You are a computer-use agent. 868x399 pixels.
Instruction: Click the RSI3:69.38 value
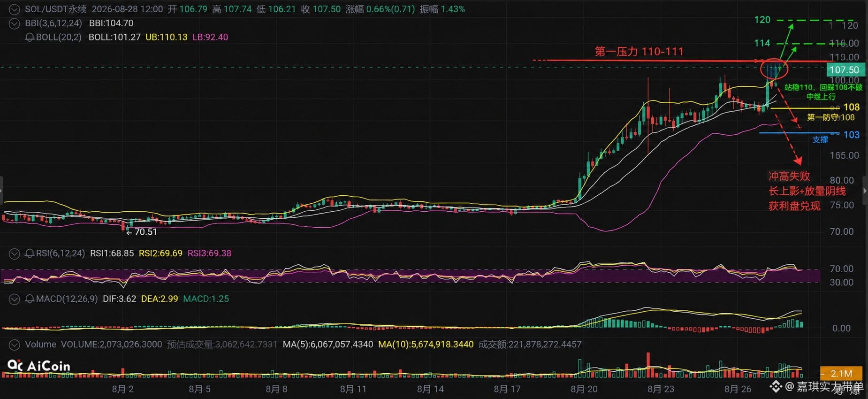coord(210,253)
